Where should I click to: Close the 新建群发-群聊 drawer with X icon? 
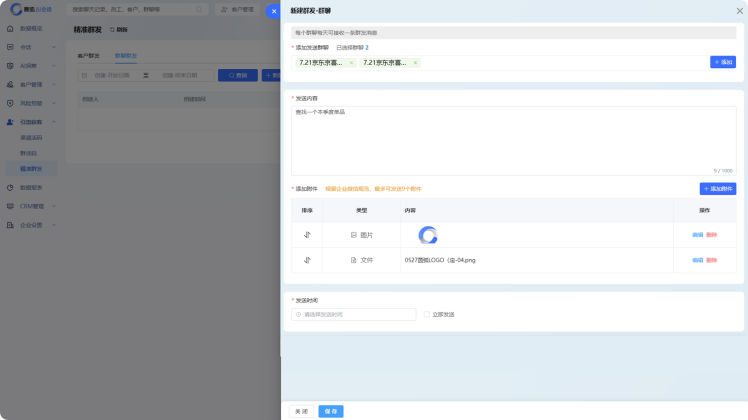(739, 10)
